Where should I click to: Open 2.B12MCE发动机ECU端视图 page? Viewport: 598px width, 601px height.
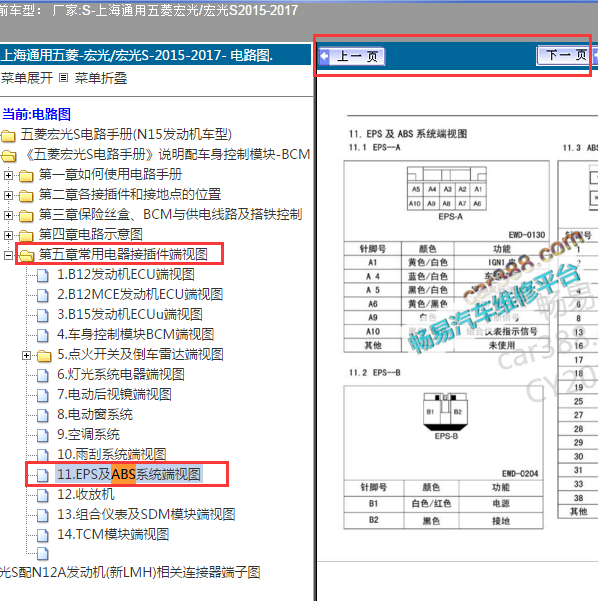click(140, 294)
